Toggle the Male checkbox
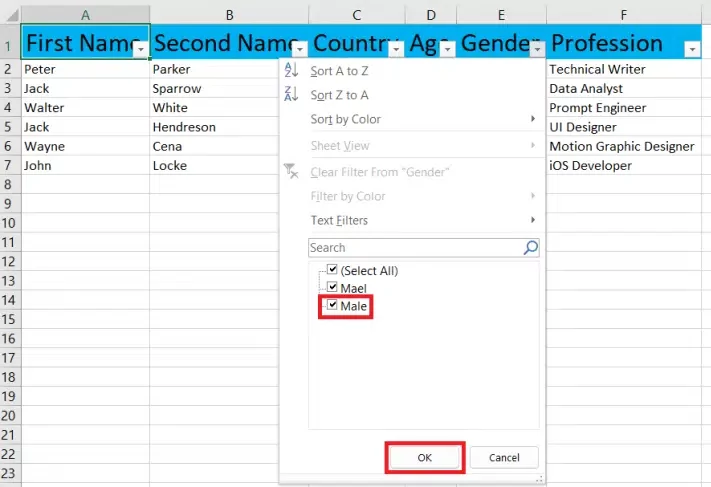This screenshot has width=711, height=487. coord(333,305)
